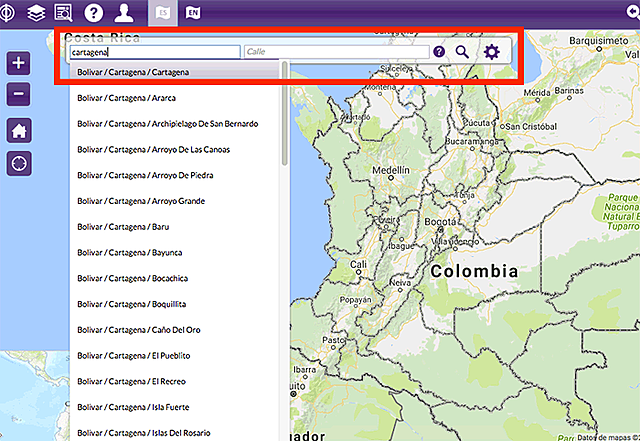Choose Bolivar / Cartagena / Bocachica
The width and height of the screenshot is (640, 441).
(x=175, y=278)
